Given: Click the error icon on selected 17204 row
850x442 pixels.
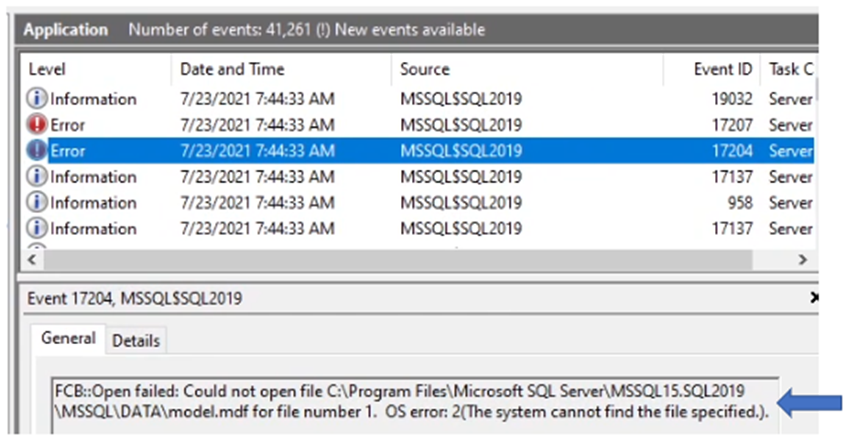Looking at the screenshot, I should (38, 151).
